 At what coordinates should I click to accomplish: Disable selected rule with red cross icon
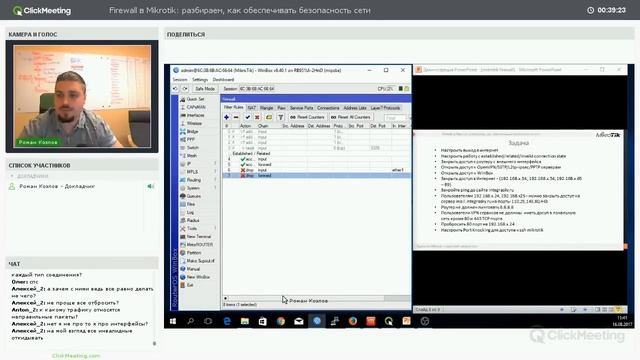click(x=257, y=117)
